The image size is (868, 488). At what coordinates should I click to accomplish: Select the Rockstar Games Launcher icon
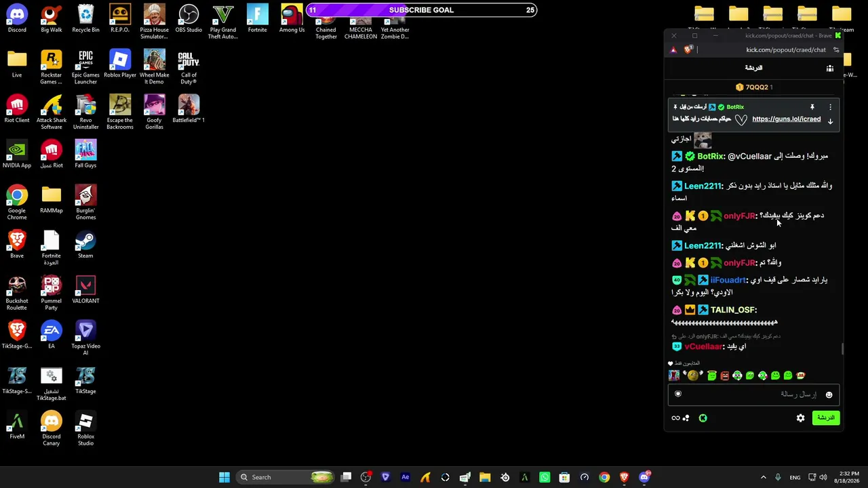click(52, 67)
